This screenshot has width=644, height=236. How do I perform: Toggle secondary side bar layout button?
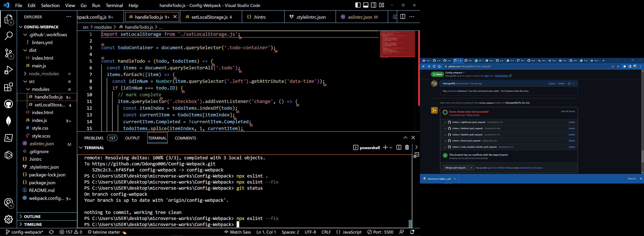[x=374, y=5]
